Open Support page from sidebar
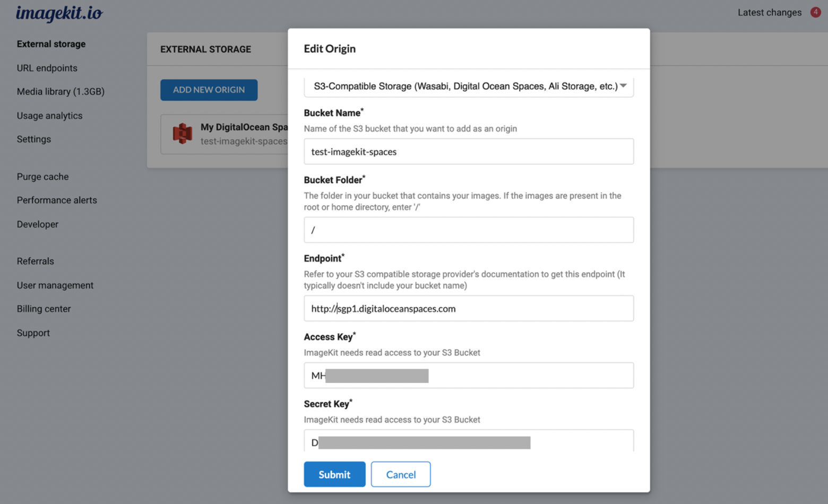The height and width of the screenshot is (504, 828). 33,333
